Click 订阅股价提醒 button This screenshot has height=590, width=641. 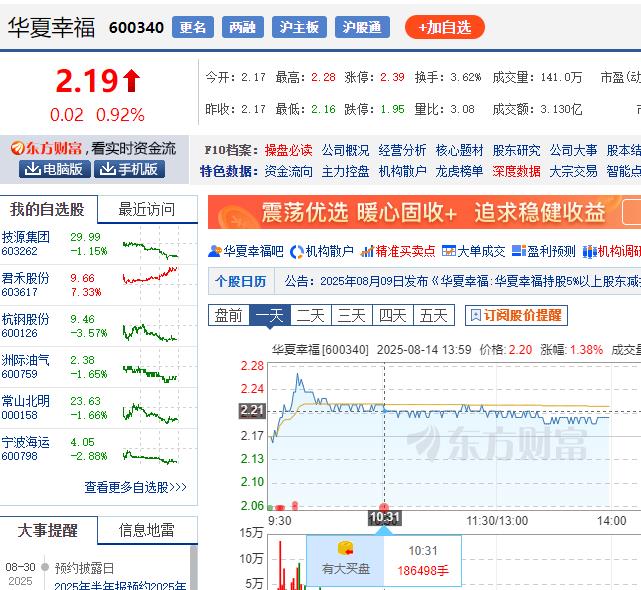516,315
